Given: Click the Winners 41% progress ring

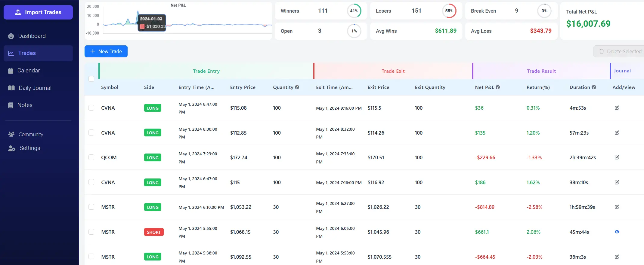Looking at the screenshot, I should [x=354, y=11].
